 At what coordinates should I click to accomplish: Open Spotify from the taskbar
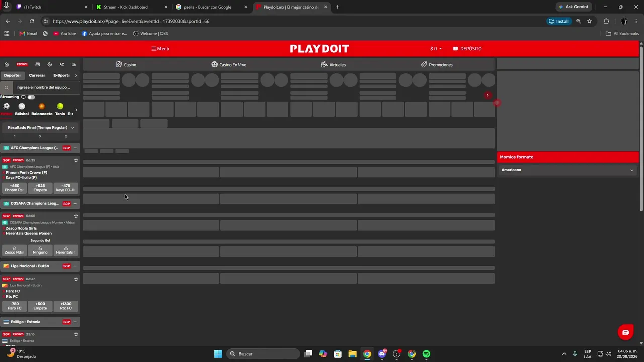[x=426, y=354]
